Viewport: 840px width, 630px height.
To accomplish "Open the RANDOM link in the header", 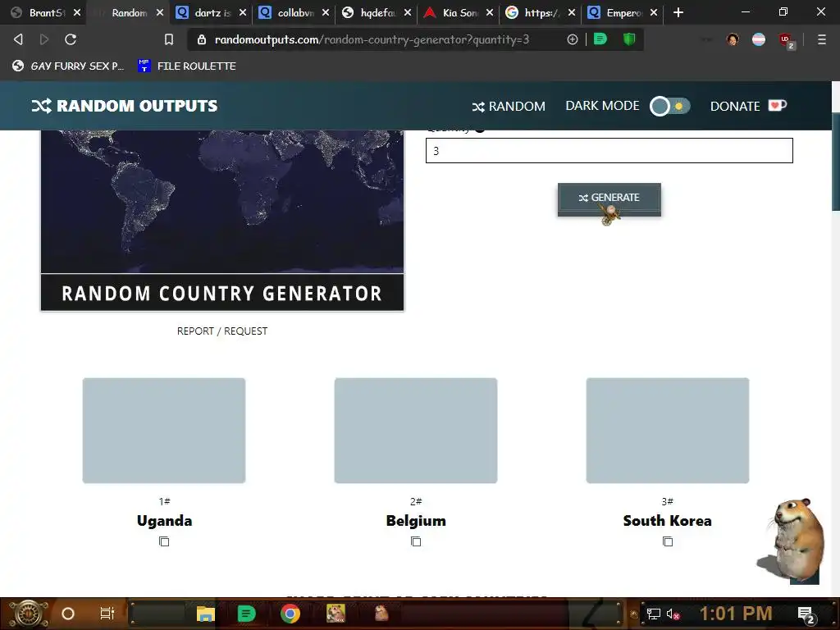I will point(509,106).
